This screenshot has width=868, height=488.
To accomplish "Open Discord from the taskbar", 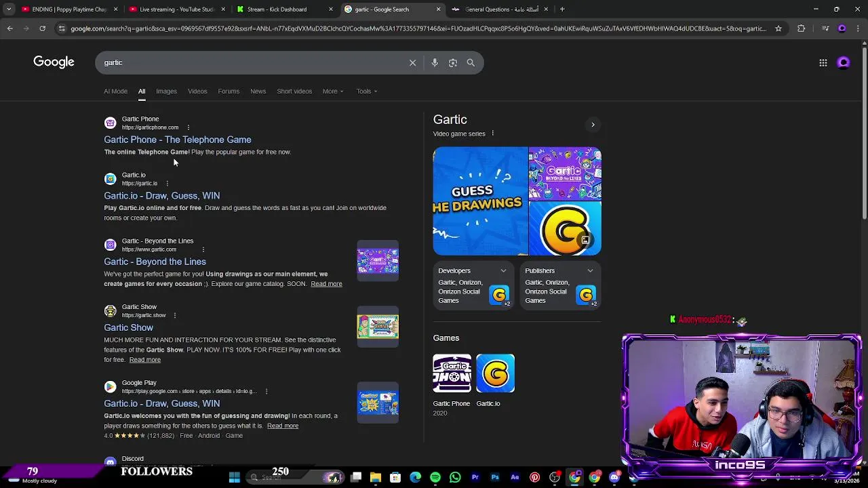I will click(x=614, y=477).
